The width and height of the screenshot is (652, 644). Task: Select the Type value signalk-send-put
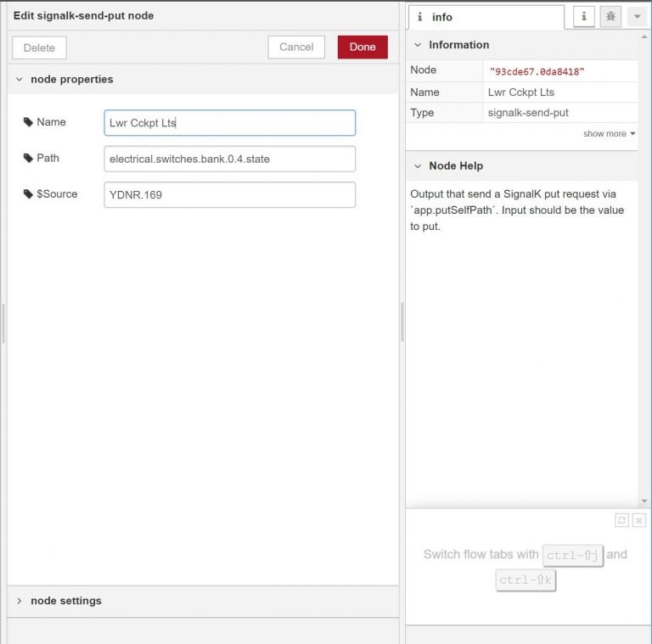tap(528, 113)
